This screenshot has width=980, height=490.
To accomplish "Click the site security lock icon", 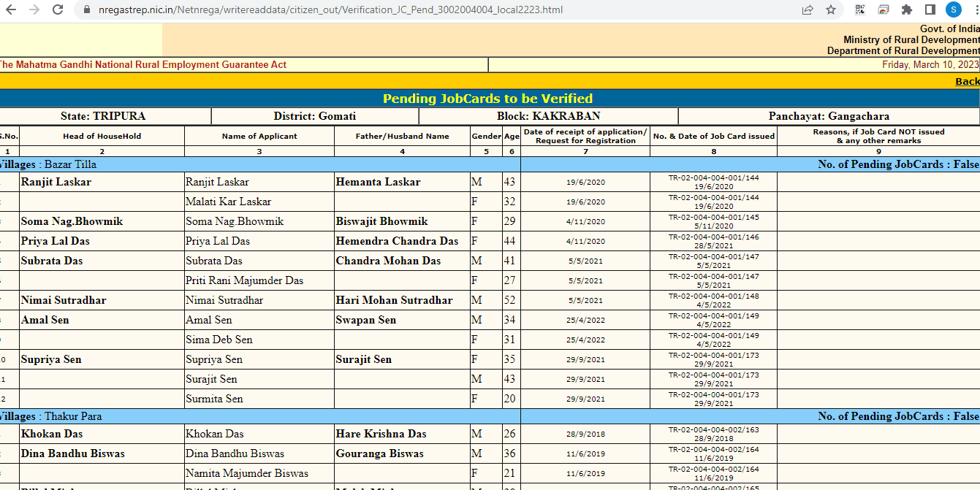I will [x=87, y=9].
